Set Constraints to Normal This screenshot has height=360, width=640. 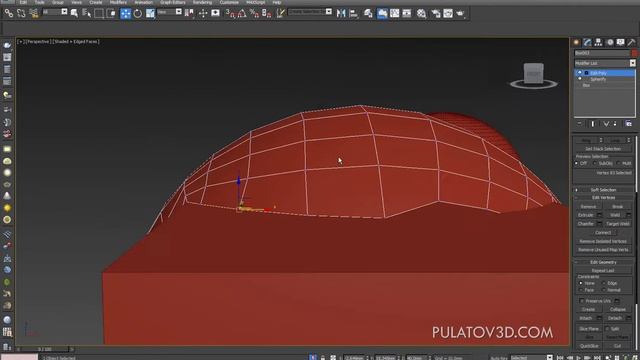coord(604,290)
